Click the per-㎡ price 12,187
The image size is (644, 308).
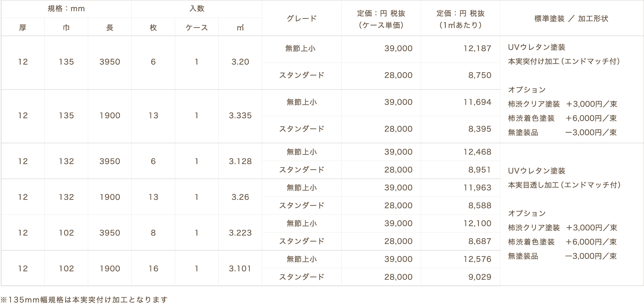point(477,49)
